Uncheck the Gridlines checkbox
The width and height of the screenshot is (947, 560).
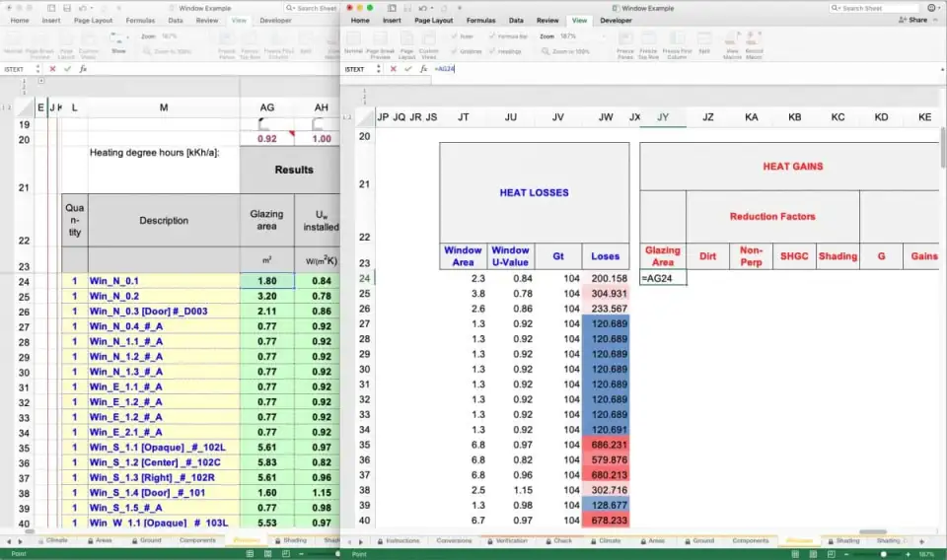click(x=455, y=49)
